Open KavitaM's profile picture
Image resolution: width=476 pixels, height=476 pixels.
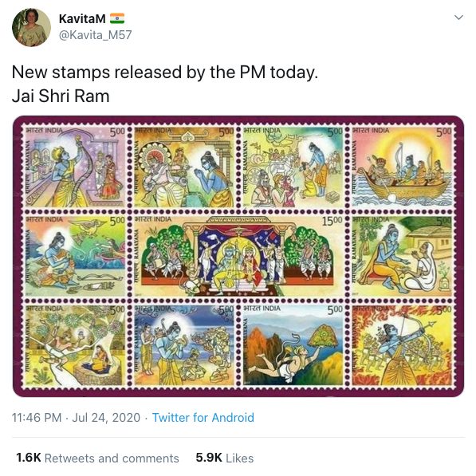click(x=31, y=27)
